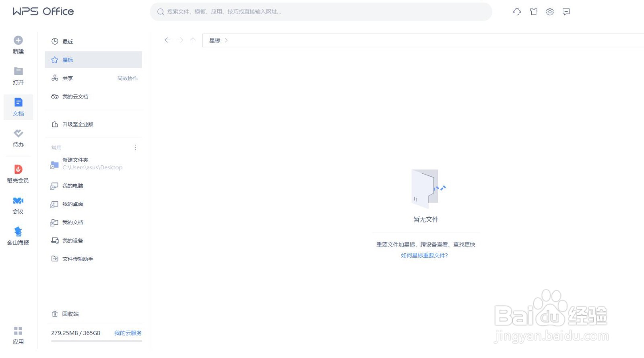The width and height of the screenshot is (644, 358).
Task: Click the 高效协作 label beside 共享
Action: 128,78
